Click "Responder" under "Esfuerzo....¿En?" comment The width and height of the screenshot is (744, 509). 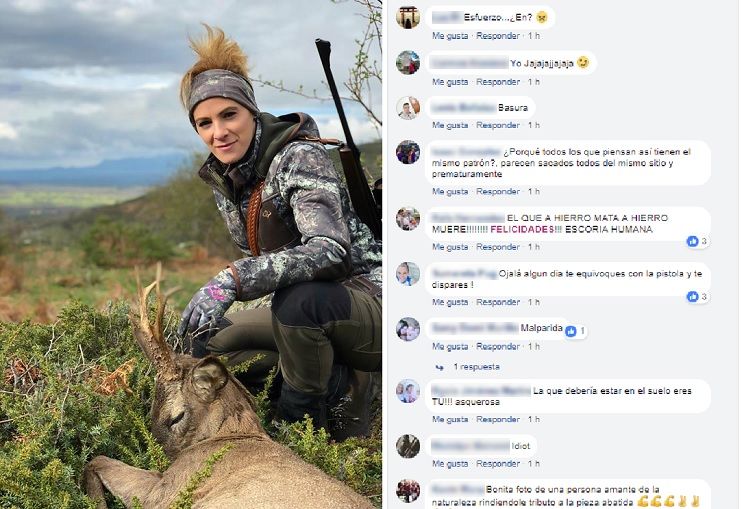click(498, 36)
